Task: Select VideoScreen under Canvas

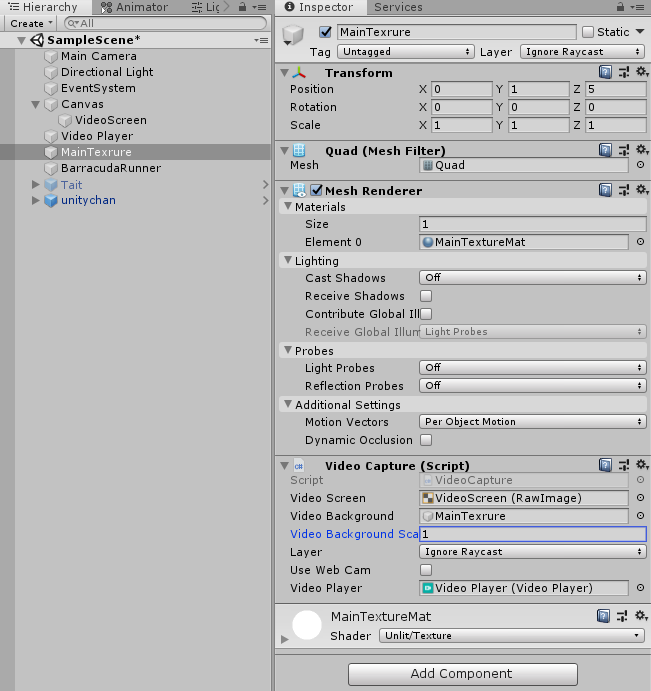Action: coord(111,120)
